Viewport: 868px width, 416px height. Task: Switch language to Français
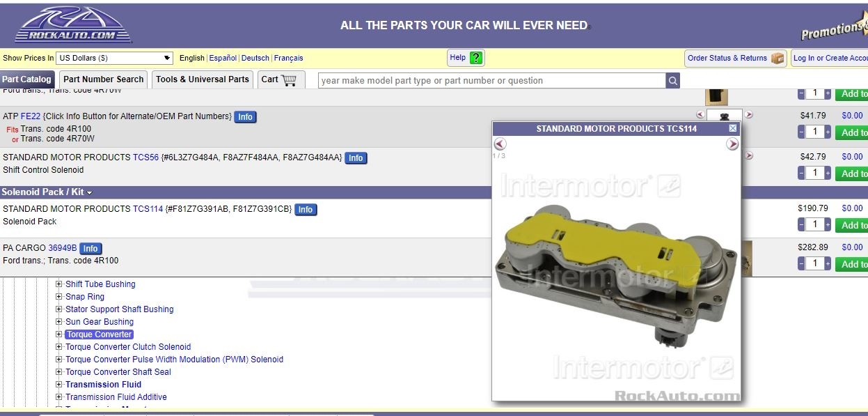(x=289, y=59)
